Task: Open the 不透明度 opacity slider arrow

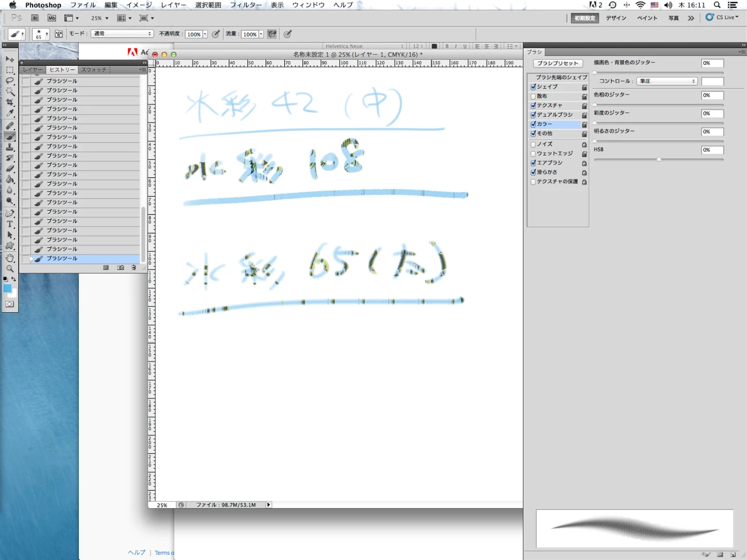Action: click(x=205, y=34)
